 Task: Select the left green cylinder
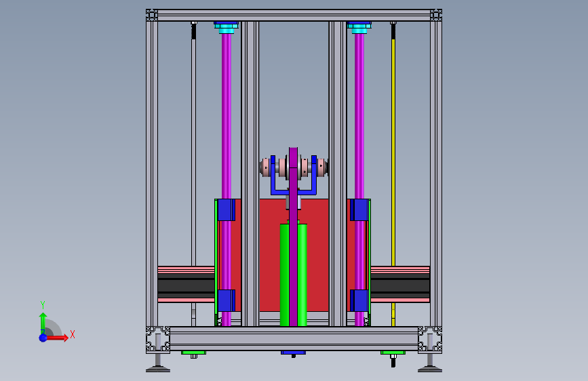(285, 275)
